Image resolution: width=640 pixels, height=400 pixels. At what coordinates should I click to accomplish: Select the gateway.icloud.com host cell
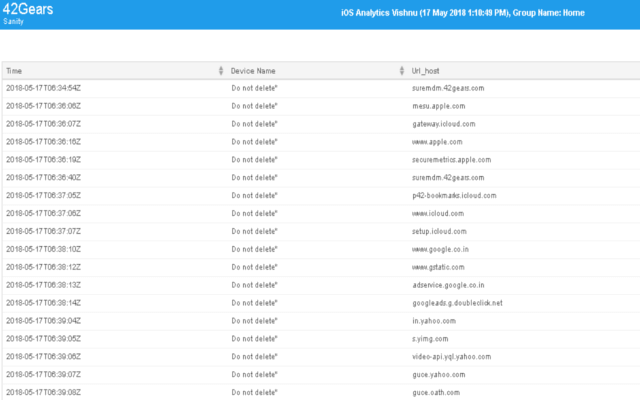(444, 124)
